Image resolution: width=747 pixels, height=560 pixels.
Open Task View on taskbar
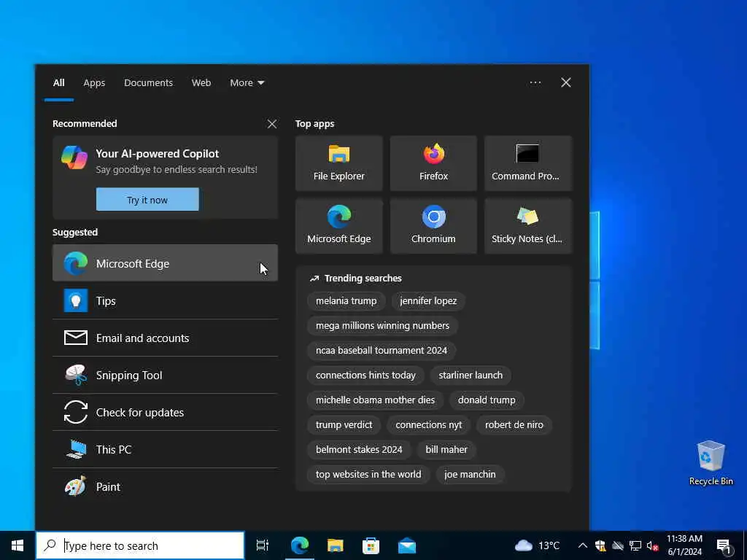pyautogui.click(x=262, y=545)
